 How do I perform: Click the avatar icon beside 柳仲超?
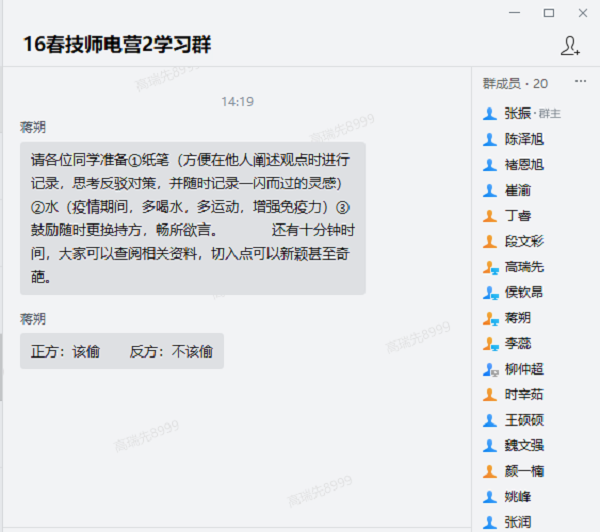click(x=490, y=369)
